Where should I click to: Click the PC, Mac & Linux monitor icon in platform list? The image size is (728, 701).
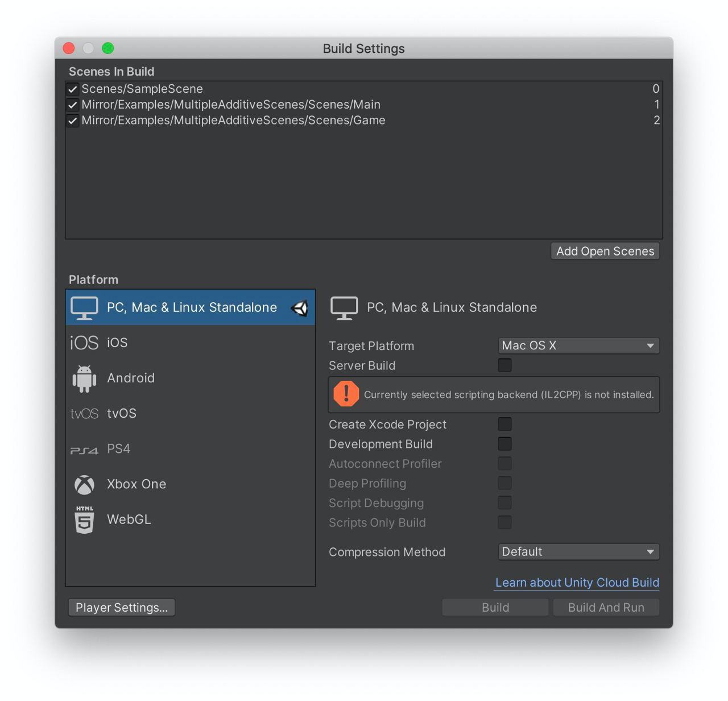[x=84, y=308]
